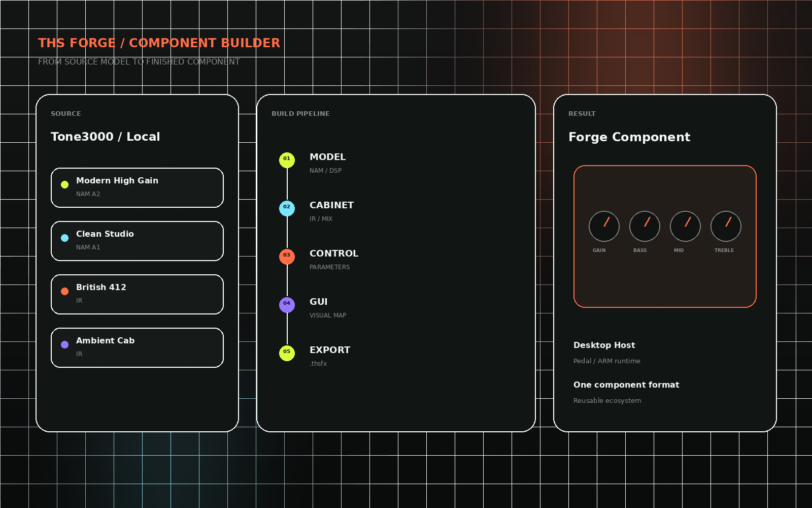The image size is (812, 508).
Task: Click the CABINET step label
Action: (x=331, y=205)
